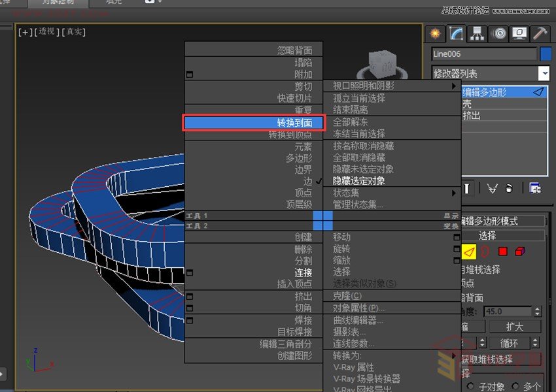Click the ViewCube in the viewport

(382, 65)
